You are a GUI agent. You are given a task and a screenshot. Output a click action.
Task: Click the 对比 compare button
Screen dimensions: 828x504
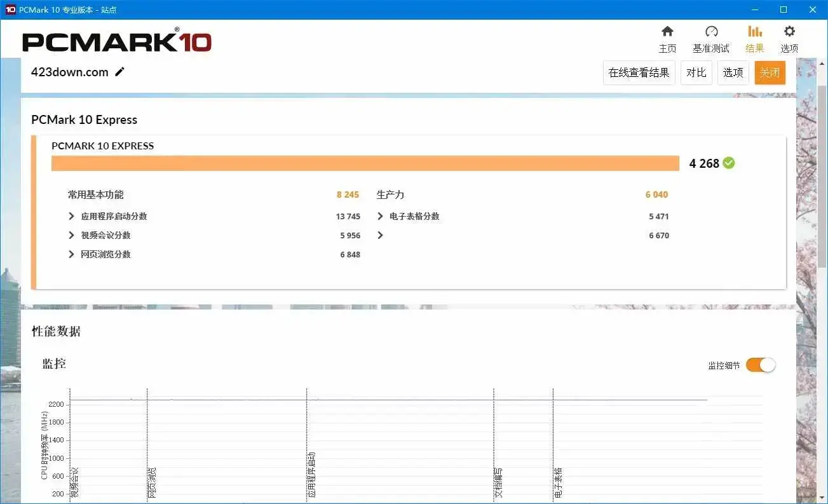pyautogui.click(x=696, y=72)
